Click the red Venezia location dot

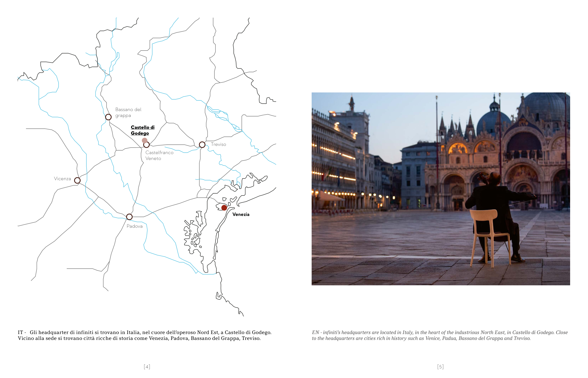[224, 208]
